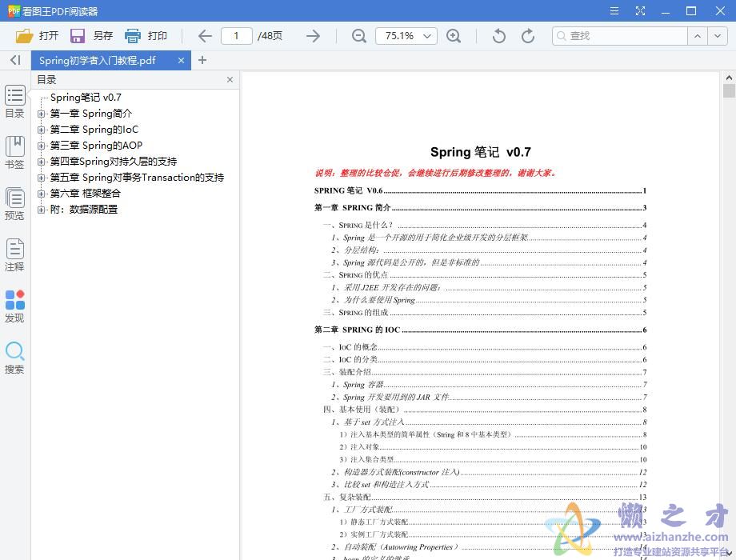Click the 二、IoC 的分类 contents line
This screenshot has height=560, width=736.
pos(485,359)
